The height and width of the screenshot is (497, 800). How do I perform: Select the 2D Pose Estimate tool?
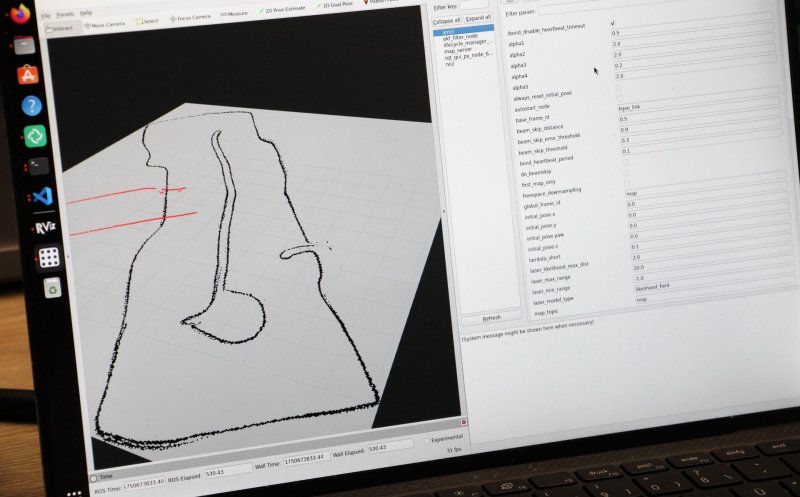pyautogui.click(x=286, y=10)
